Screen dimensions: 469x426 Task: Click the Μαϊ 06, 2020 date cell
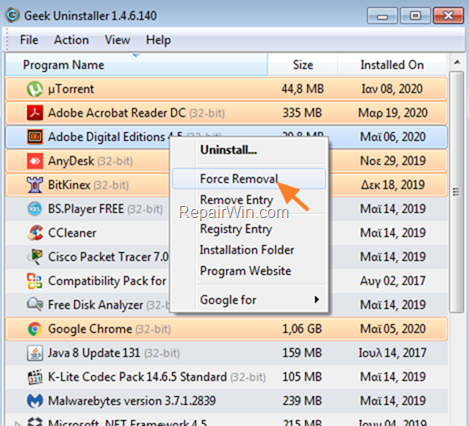[393, 137]
